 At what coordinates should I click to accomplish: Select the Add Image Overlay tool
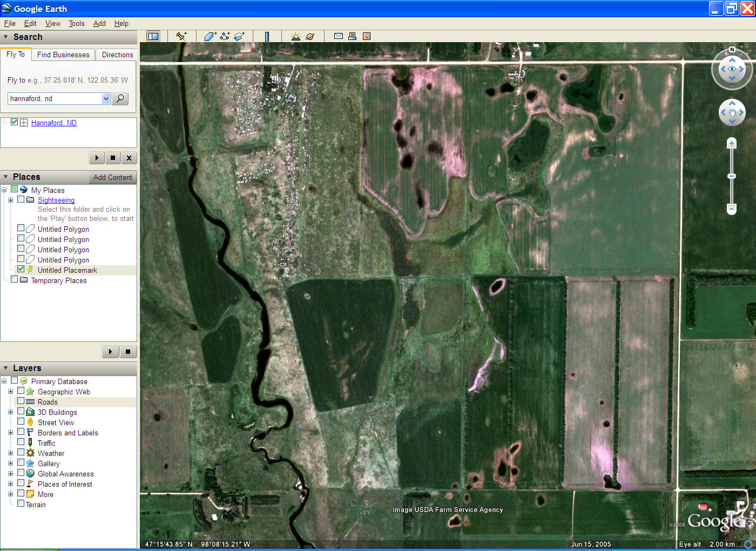point(239,36)
